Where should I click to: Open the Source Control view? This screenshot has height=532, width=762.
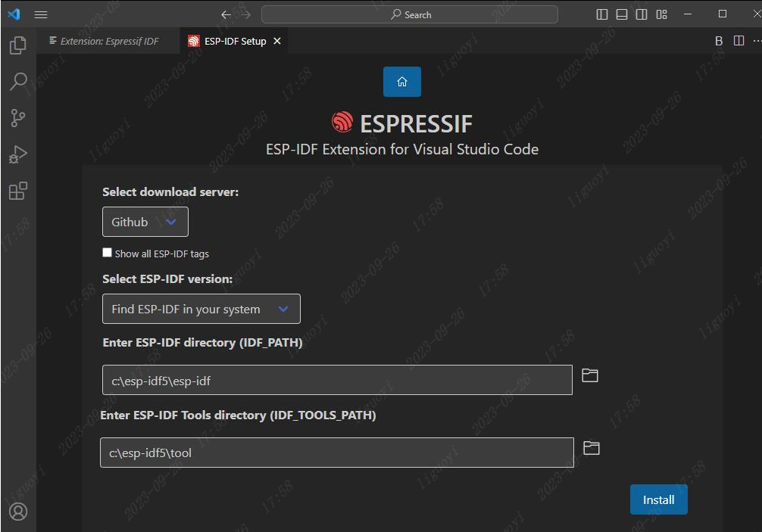click(18, 118)
